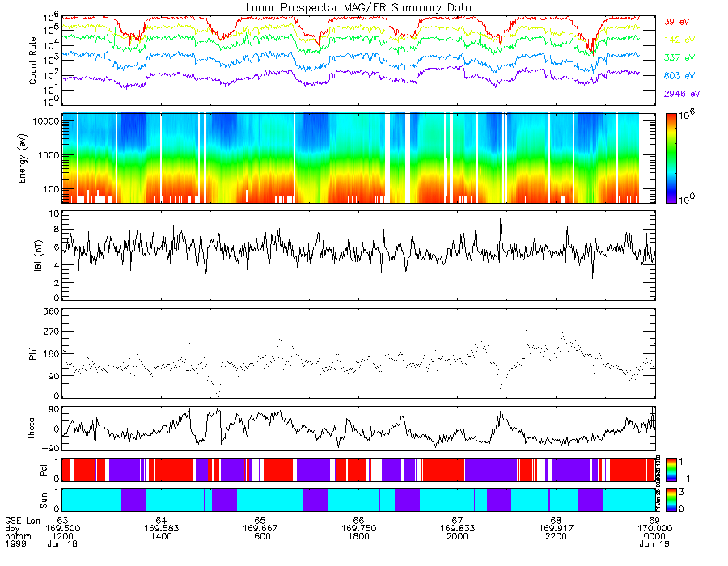This screenshot has height=566, width=728.
Task: Click the Jun 18 date label
Action: 62,543
